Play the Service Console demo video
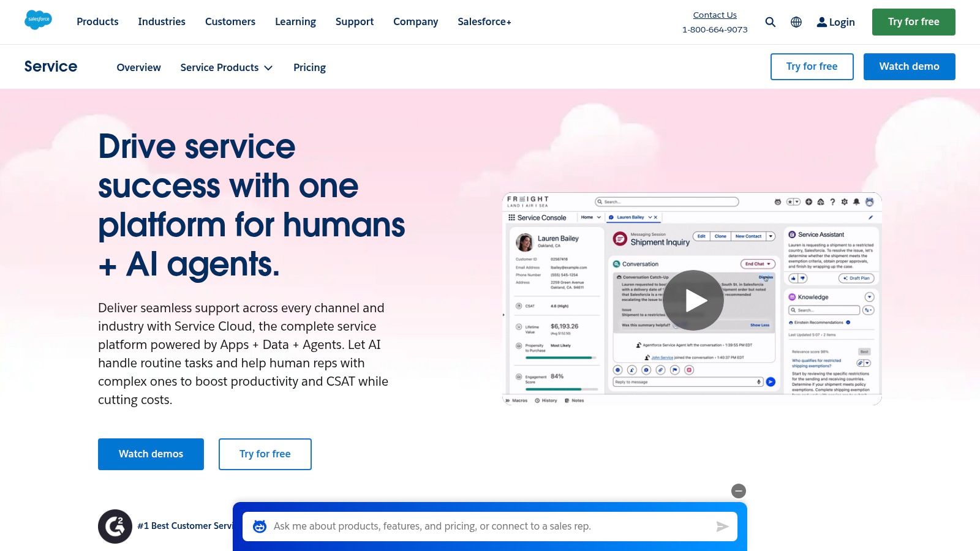This screenshot has height=551, width=980. (x=693, y=300)
